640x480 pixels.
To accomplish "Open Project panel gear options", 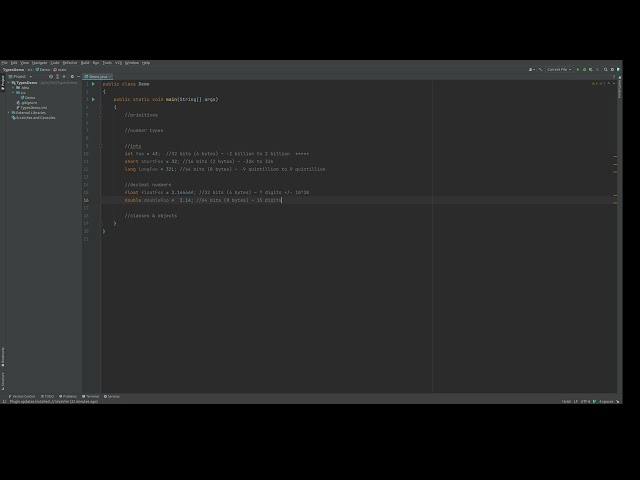I will point(72,76).
